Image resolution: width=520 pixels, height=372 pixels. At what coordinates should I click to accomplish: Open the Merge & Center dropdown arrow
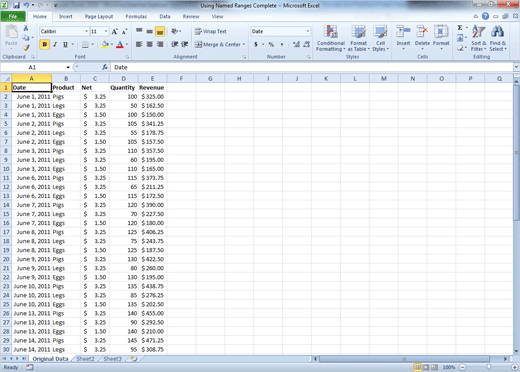(244, 44)
